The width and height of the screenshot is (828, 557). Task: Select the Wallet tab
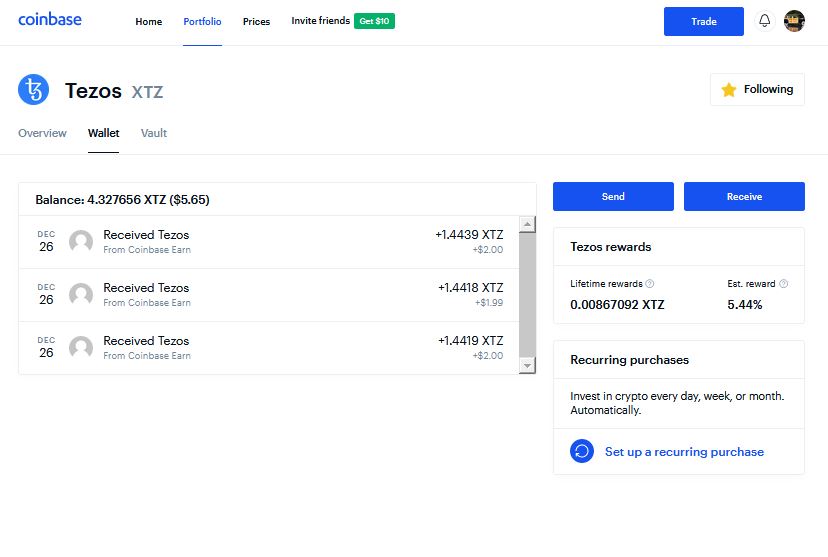(x=104, y=133)
